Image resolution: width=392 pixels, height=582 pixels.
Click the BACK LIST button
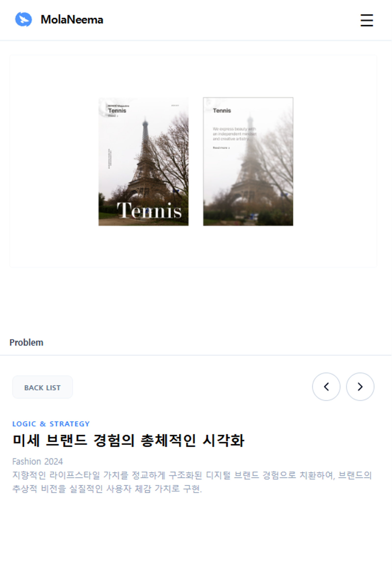point(42,387)
